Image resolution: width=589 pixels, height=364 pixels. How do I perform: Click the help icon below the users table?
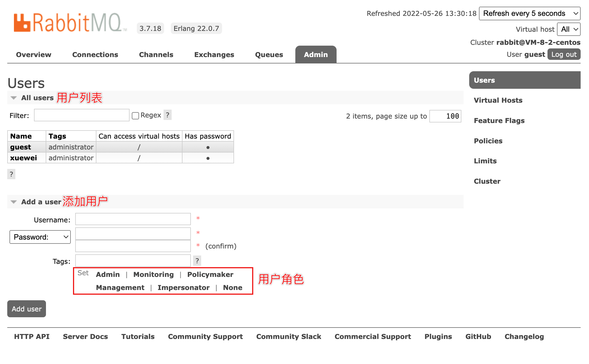click(11, 174)
